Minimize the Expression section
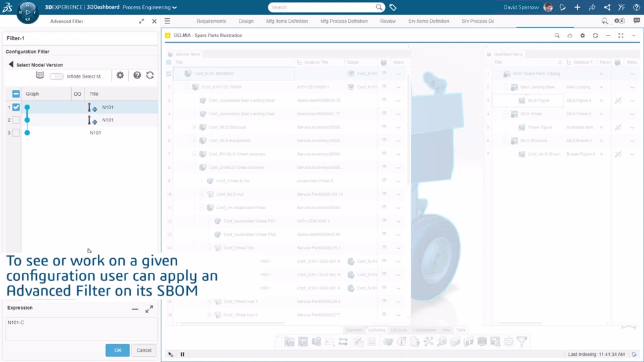Viewport: 644px width, 362px height. (x=135, y=309)
